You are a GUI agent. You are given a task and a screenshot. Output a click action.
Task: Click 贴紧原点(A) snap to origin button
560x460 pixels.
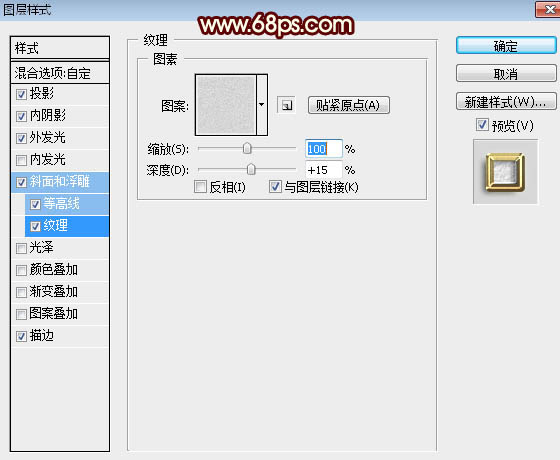[x=349, y=105]
